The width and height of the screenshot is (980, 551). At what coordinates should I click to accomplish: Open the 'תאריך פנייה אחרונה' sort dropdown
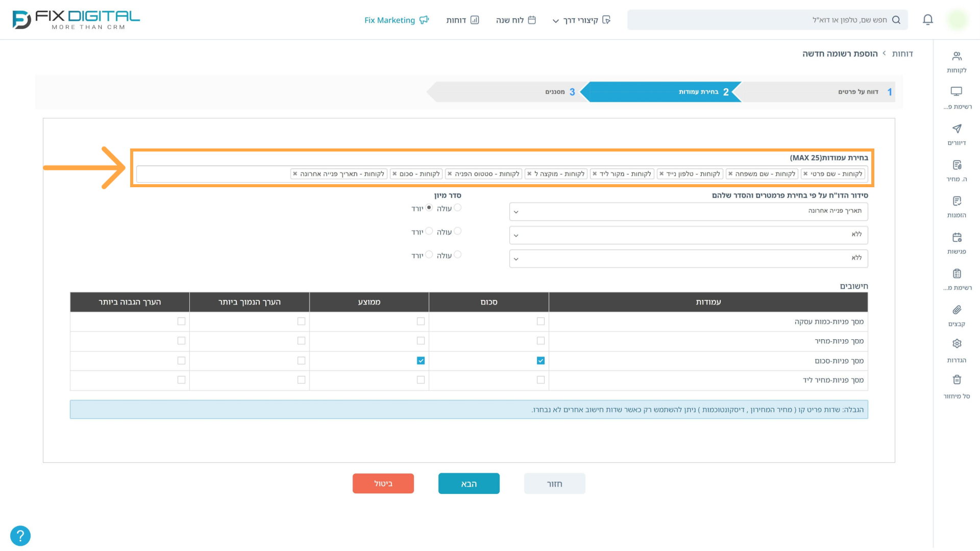coord(689,211)
